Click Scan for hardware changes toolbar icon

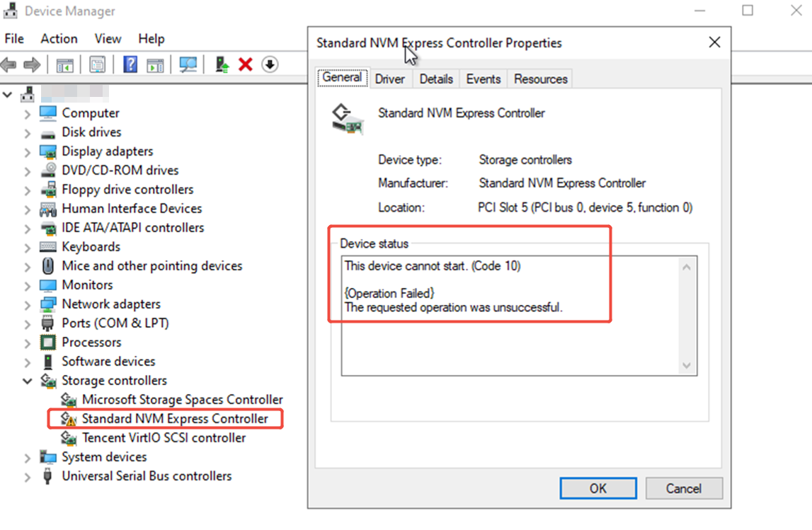188,65
